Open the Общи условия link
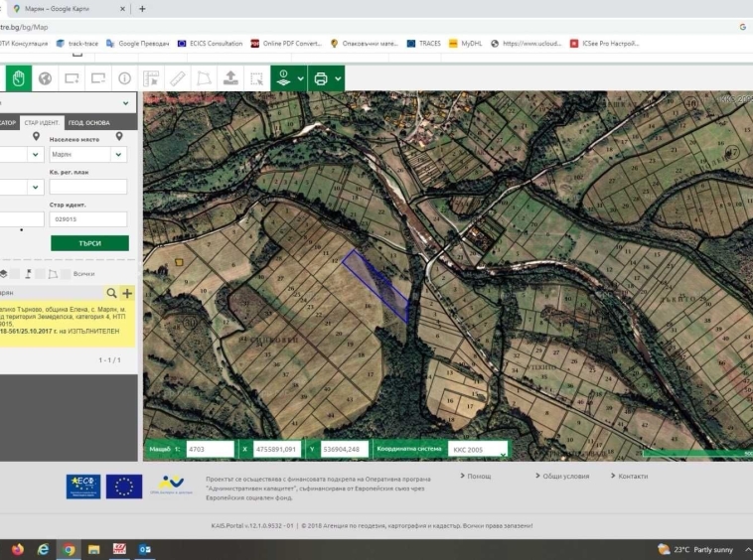Viewport: 753px width, 560px height. (x=565, y=477)
